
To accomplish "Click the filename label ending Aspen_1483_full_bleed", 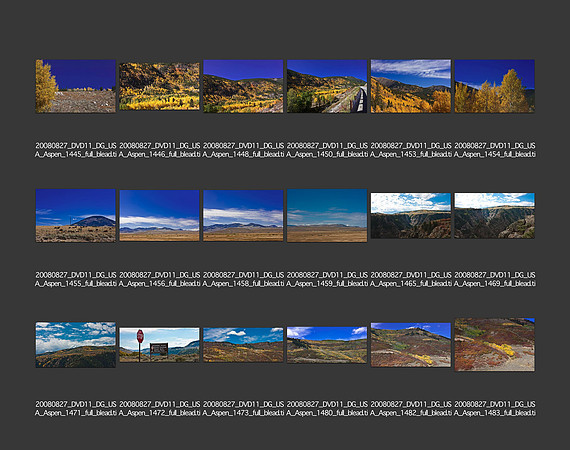I will coord(495,408).
